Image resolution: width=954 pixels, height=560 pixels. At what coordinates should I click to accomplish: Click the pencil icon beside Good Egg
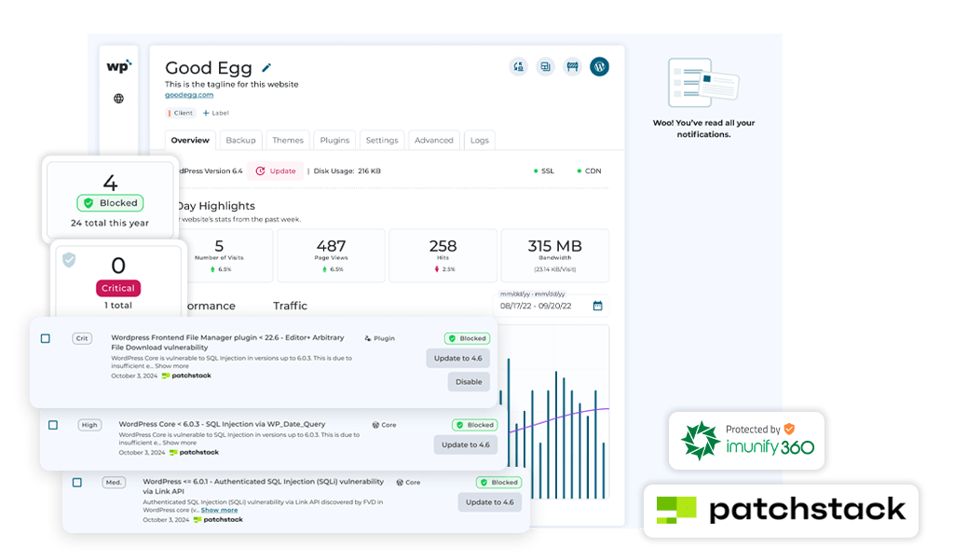266,68
